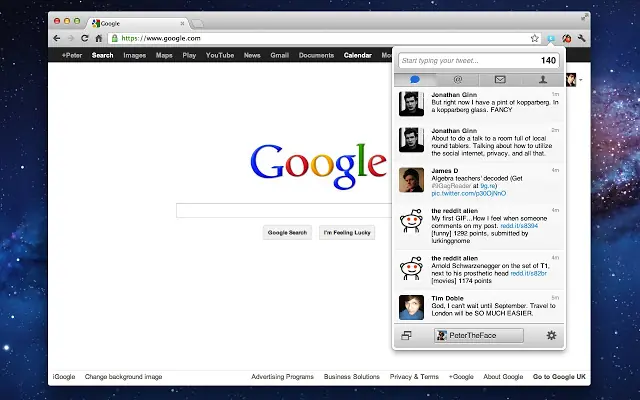Toggle fullscreen with window corner arrows
Image resolution: width=640 pixels, height=400 pixels.
[585, 17]
